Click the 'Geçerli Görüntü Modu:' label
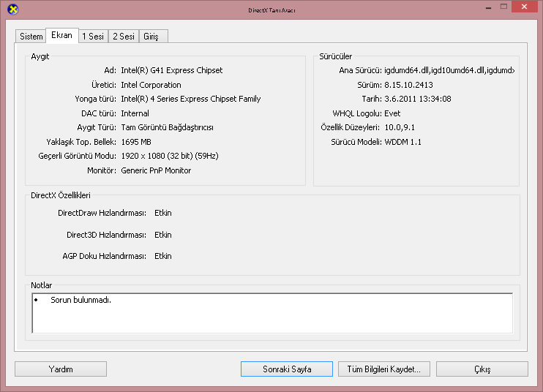Image resolution: width=543 pixels, height=392 pixels. [78, 156]
